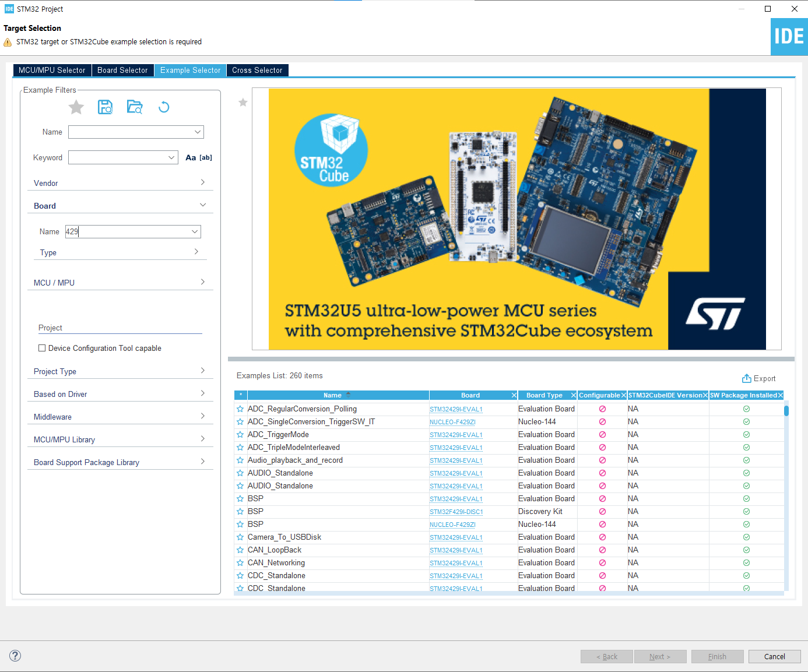This screenshot has height=672, width=808.
Task: Star the Audio_playback_and_record example
Action: (240, 460)
